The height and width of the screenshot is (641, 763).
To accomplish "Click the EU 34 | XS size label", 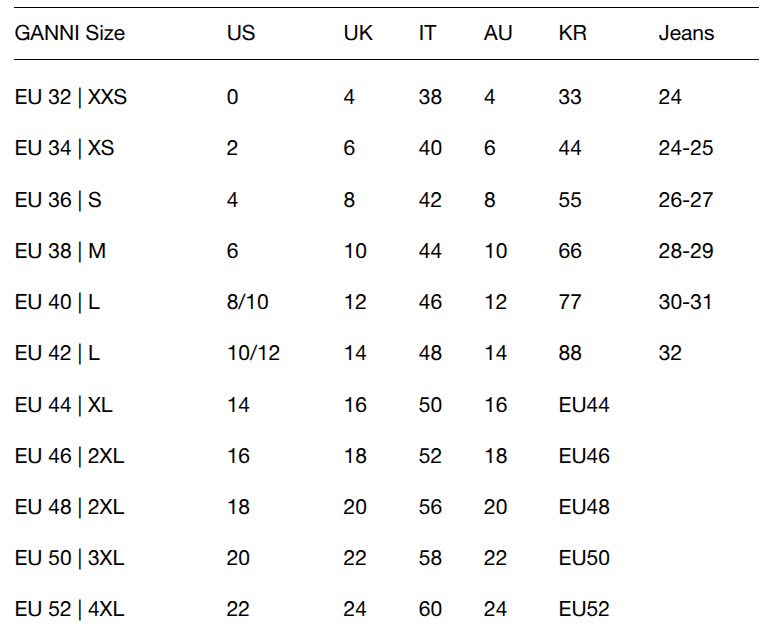I will click(64, 148).
